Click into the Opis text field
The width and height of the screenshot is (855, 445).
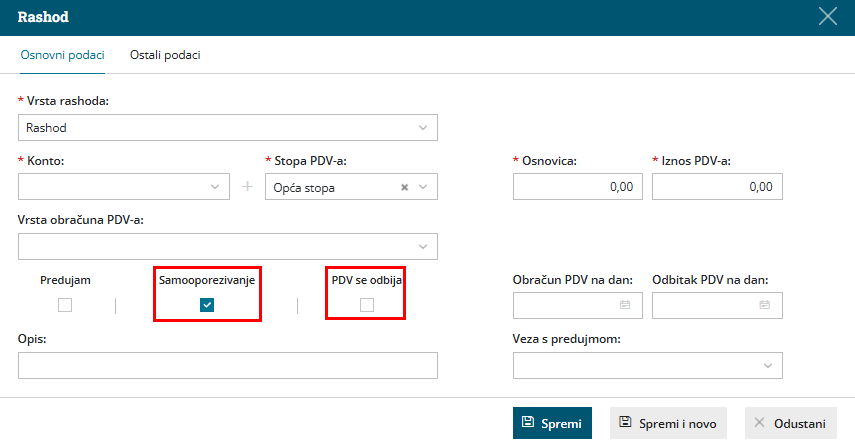coord(228,365)
